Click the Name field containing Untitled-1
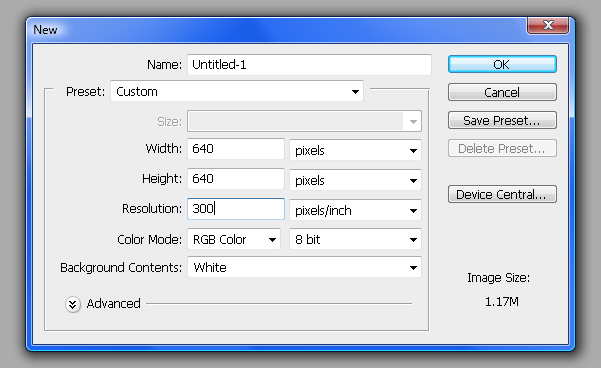601x368 pixels. pos(309,64)
